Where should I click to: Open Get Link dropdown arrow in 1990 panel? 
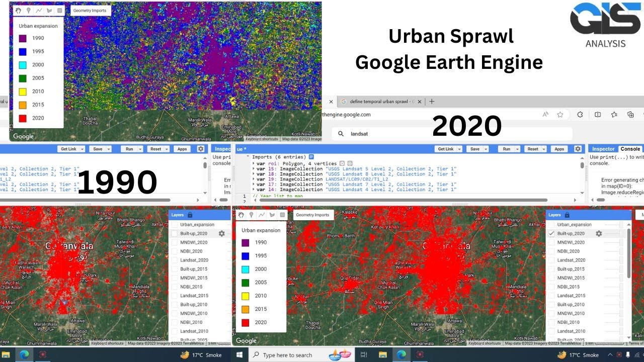click(82, 149)
